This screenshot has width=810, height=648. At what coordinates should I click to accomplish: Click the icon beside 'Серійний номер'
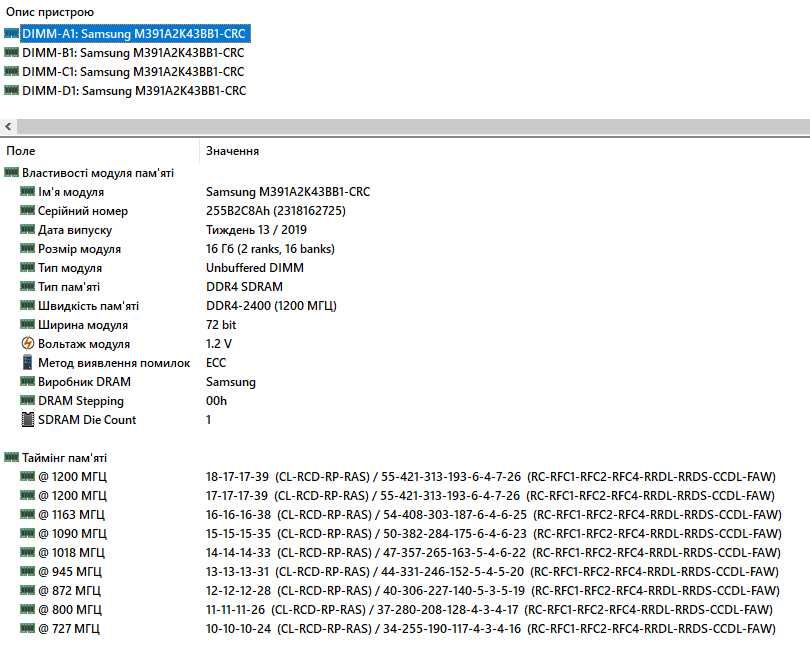coord(27,211)
